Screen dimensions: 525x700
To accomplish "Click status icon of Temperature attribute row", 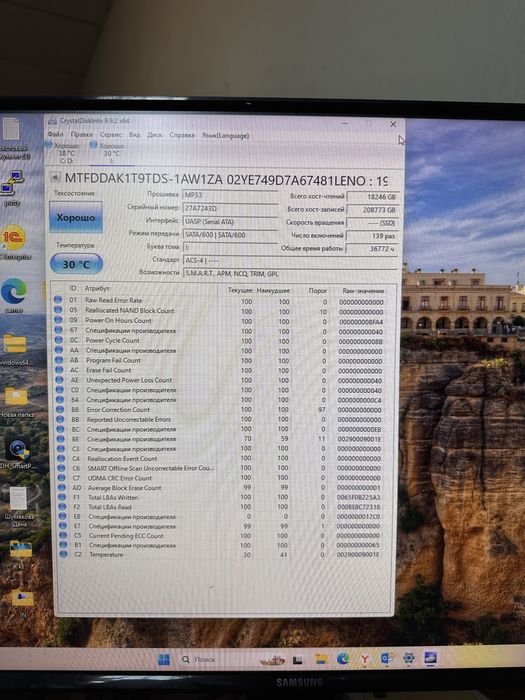I will (x=63, y=554).
